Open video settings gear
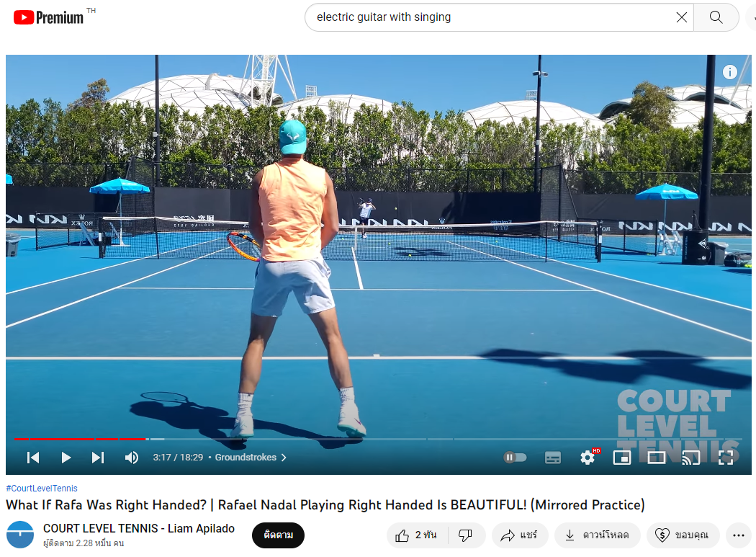The image size is (756, 557). click(x=588, y=457)
